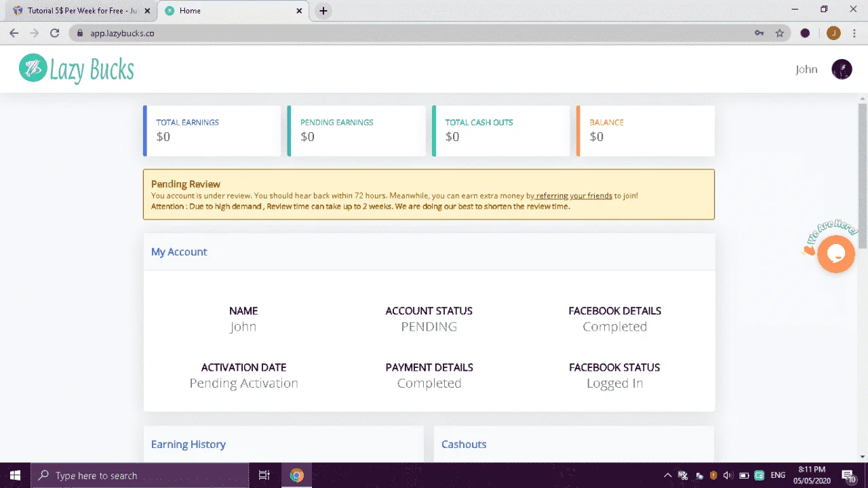Open Chrome's three-dot menu
This screenshot has width=868, height=488.
click(854, 33)
